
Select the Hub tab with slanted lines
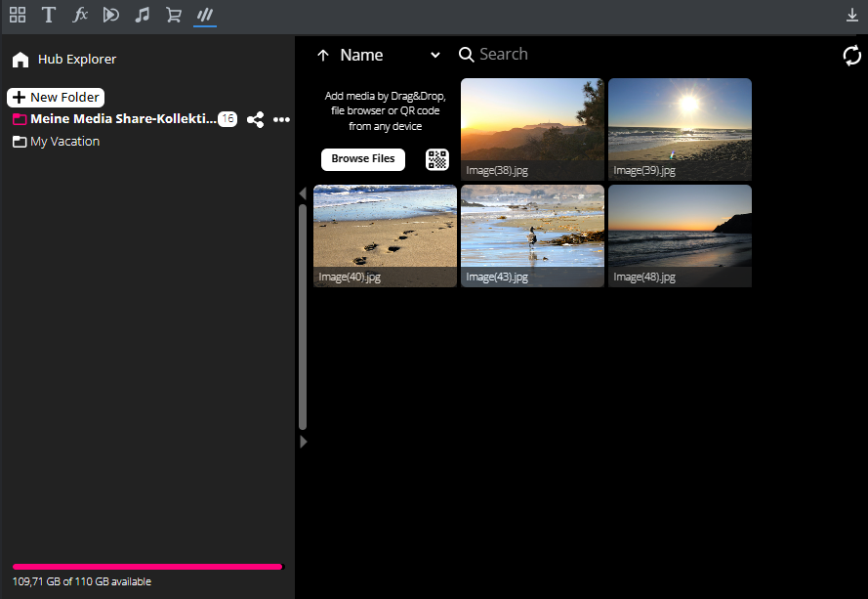pos(205,15)
